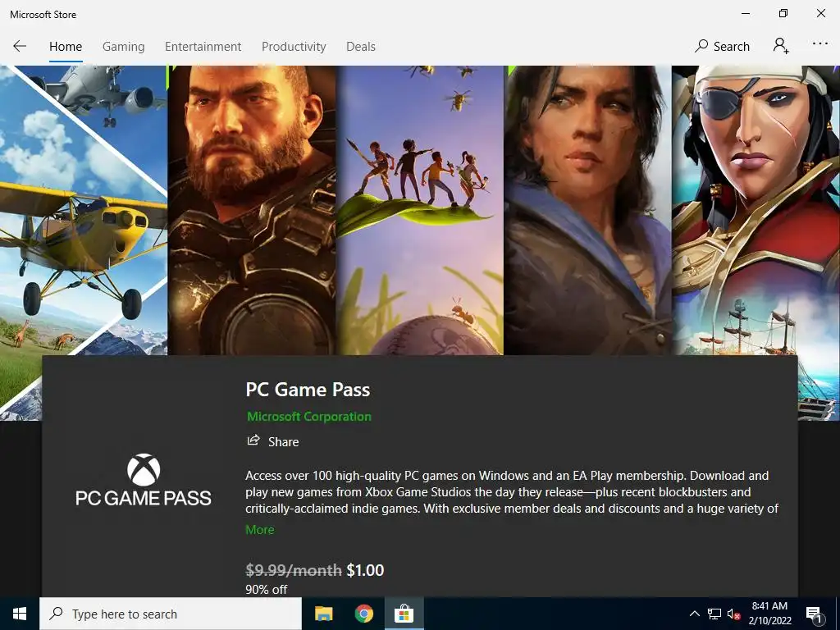Click the PC Game Pass title
This screenshot has width=840, height=630.
[x=308, y=390]
